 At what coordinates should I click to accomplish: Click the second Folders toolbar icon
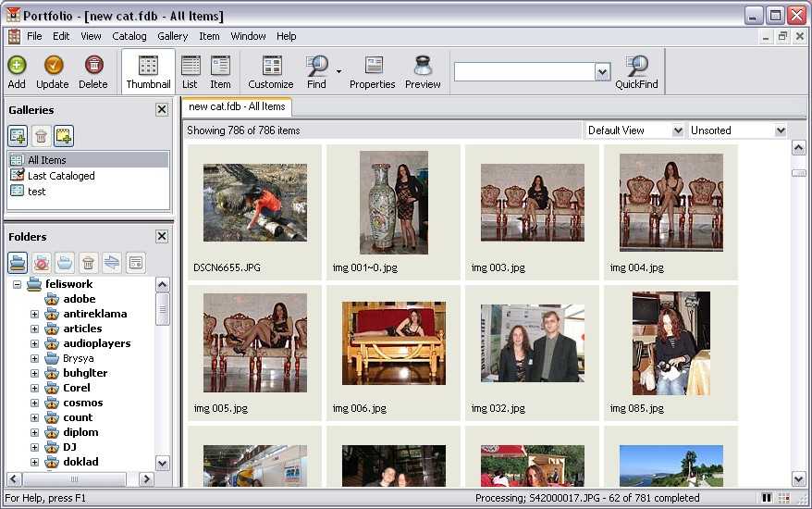pos(42,263)
